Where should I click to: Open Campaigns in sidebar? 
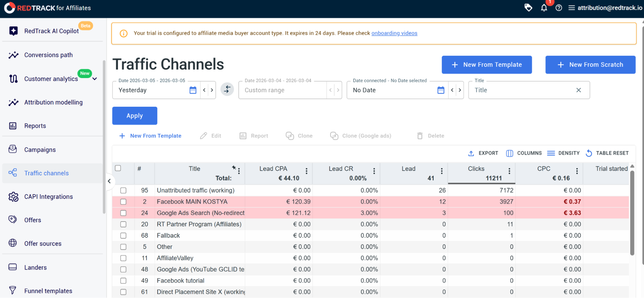pos(40,150)
